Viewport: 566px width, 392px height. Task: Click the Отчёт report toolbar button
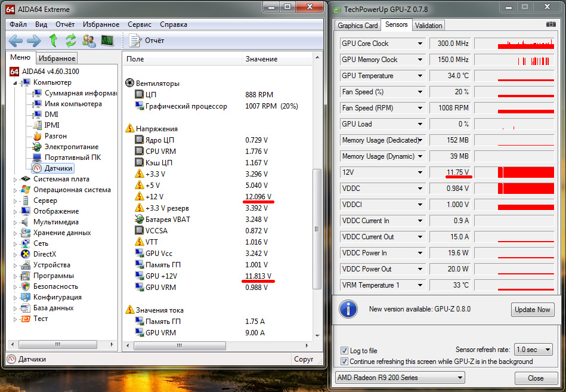click(x=147, y=41)
